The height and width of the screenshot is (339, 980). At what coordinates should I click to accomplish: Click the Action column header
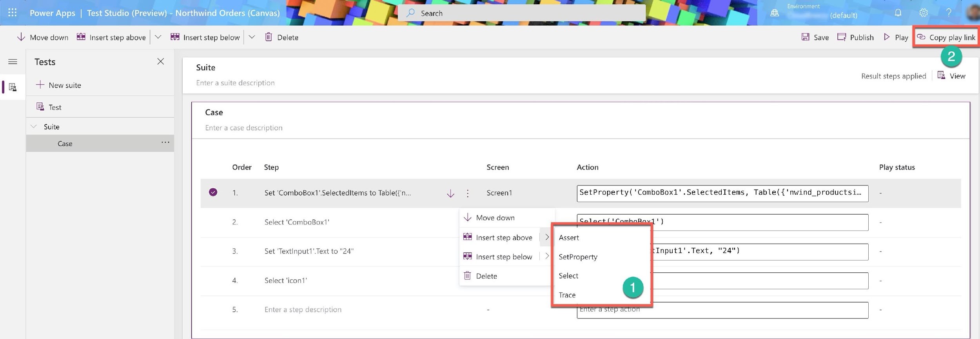(587, 167)
